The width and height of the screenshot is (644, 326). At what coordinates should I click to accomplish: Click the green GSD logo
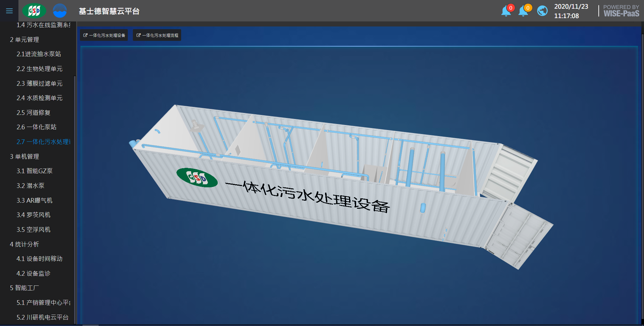click(x=34, y=11)
